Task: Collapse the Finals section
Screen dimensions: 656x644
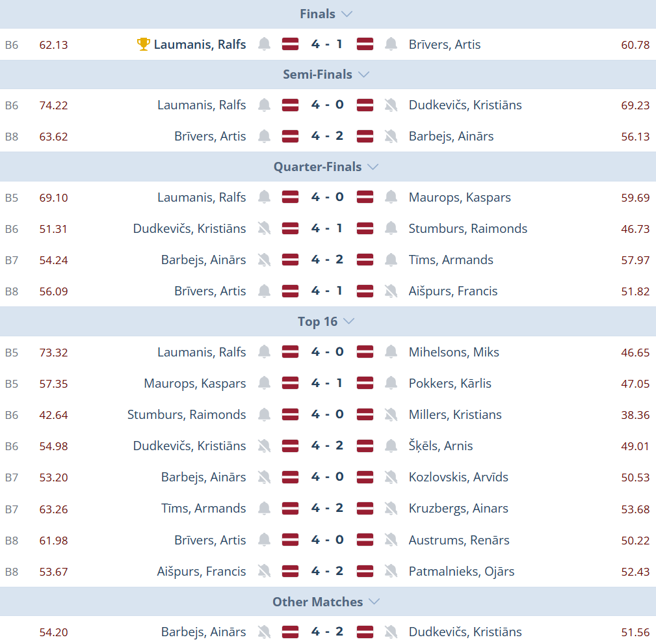Action: click(x=347, y=14)
